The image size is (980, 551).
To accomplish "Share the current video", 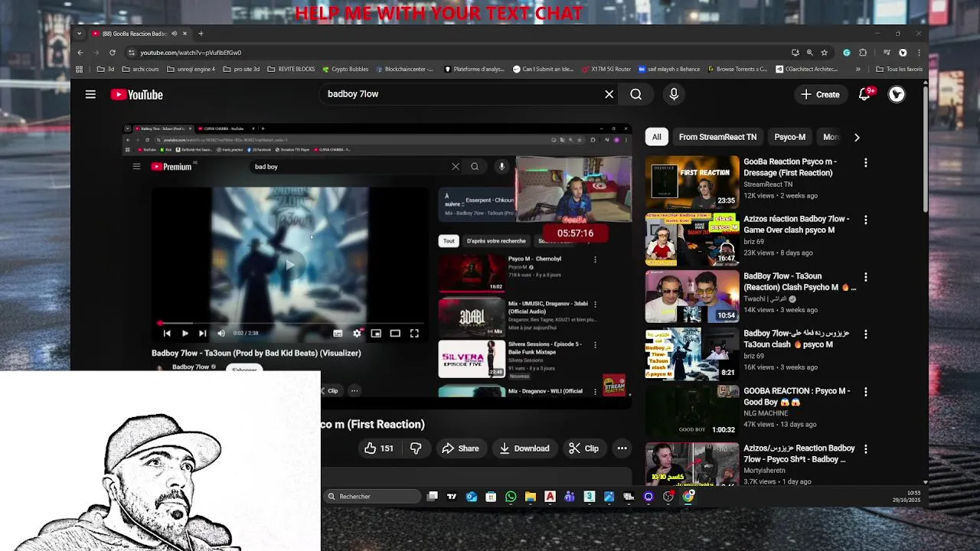I will pos(460,448).
